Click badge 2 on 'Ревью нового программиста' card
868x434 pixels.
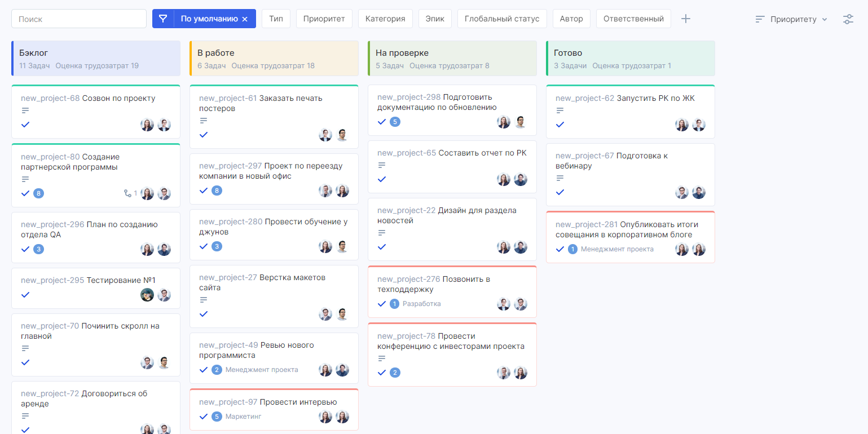(217, 370)
